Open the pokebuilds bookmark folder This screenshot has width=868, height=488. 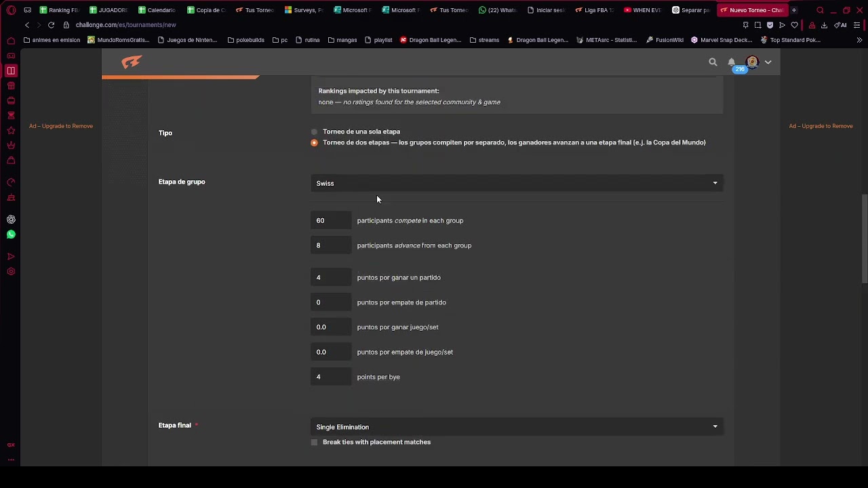(245, 40)
